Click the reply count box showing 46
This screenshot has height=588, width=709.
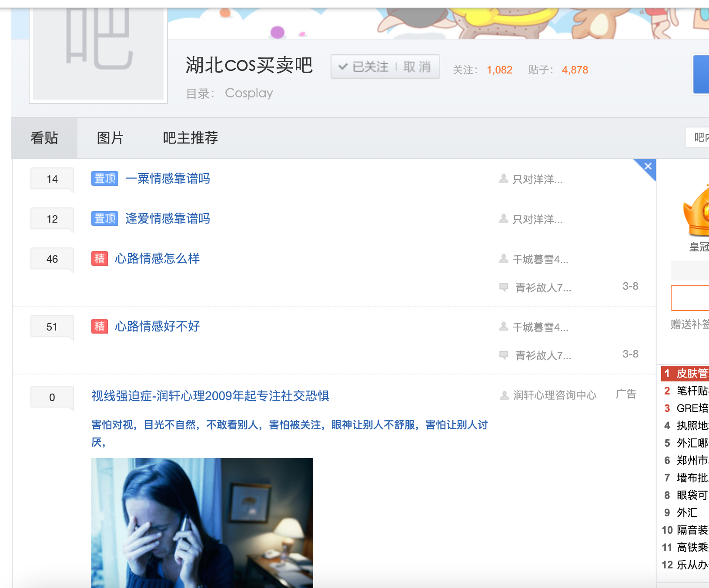pos(52,259)
